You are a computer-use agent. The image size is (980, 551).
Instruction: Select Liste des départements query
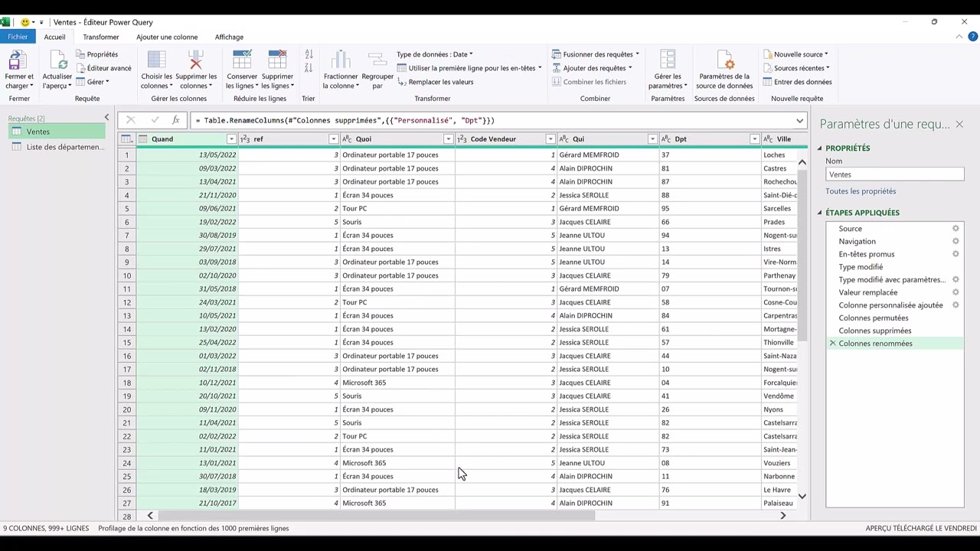pos(57,147)
